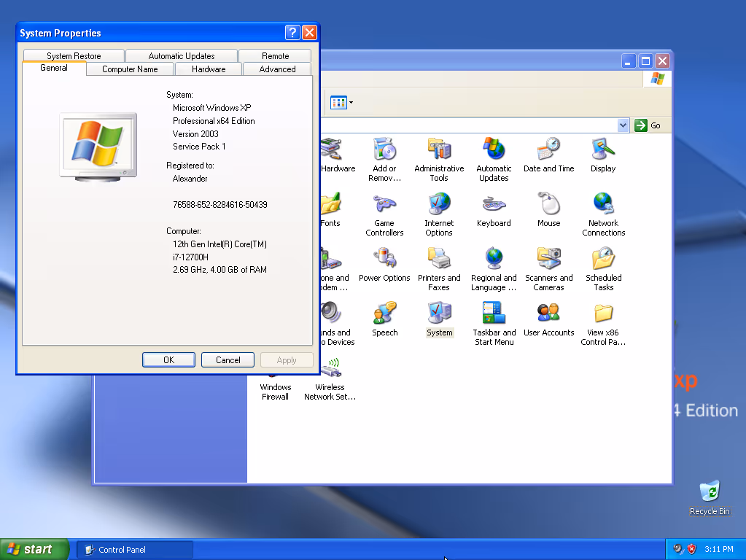Click Cancel in System Properties
Screen dimensions: 746x560
point(228,359)
